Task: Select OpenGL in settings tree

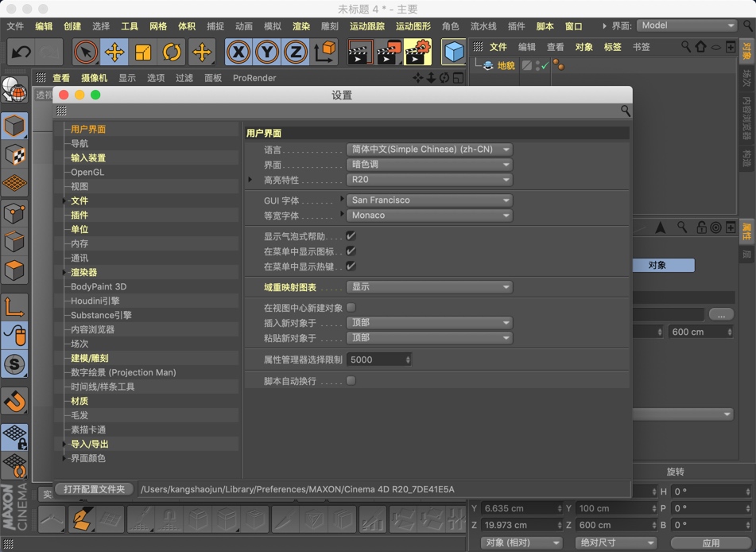Action: tap(87, 173)
